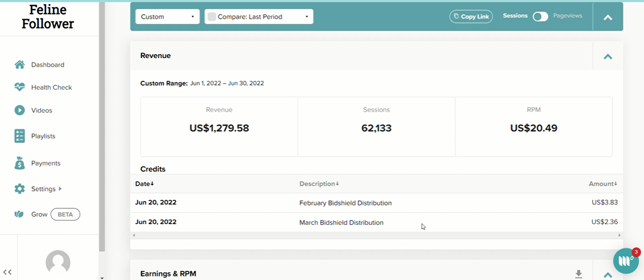Toggle the Sessions/Pageviews switch
This screenshot has height=280, width=644.
point(540,17)
